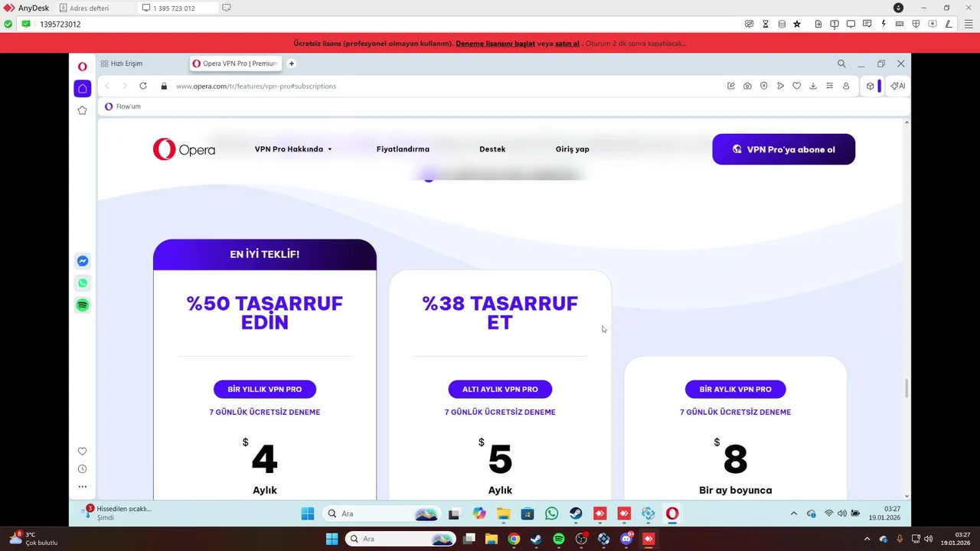Image resolution: width=980 pixels, height=551 pixels.
Task: Click AnyDesk hourglass icon
Action: tap(765, 24)
